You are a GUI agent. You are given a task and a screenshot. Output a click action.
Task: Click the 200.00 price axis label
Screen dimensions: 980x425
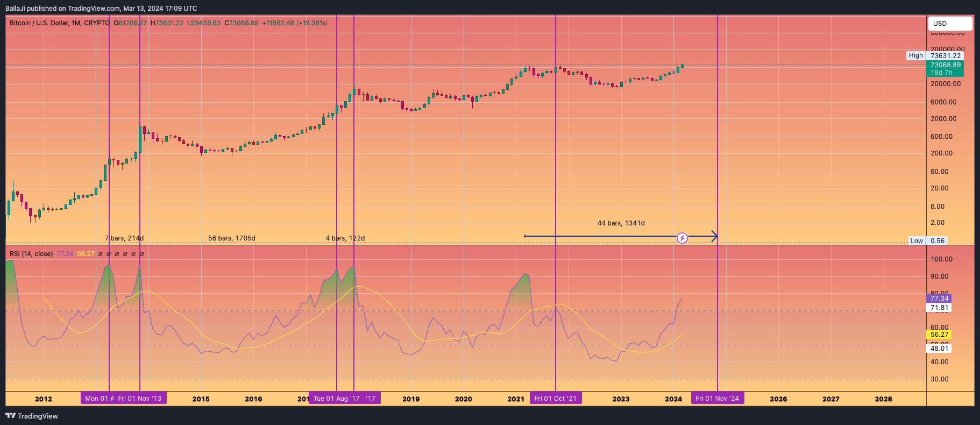[941, 153]
